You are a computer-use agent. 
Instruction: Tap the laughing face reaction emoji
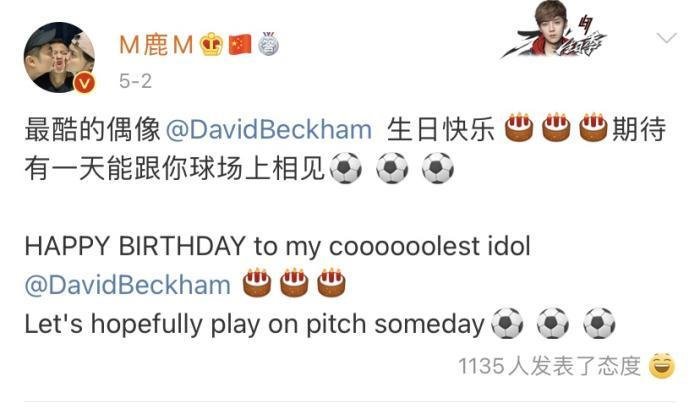(662, 366)
